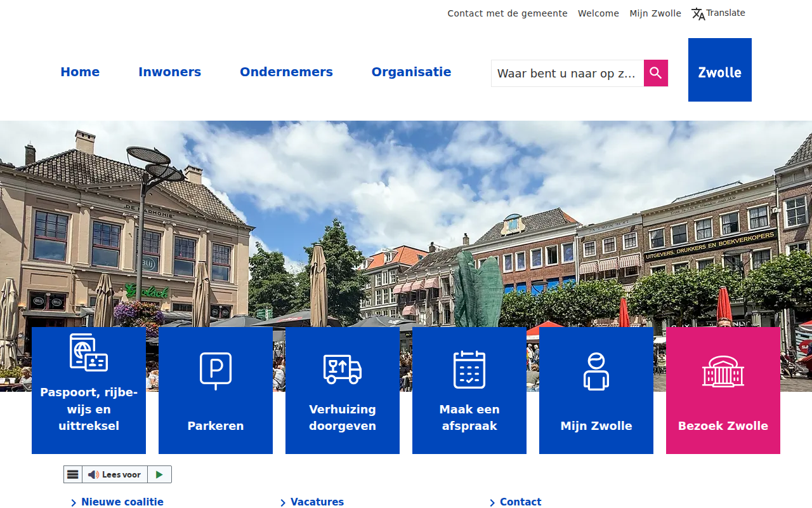Viewport: 812px width, 508px height.
Task: Open the Maak een afspraak tile
Action: click(469, 391)
